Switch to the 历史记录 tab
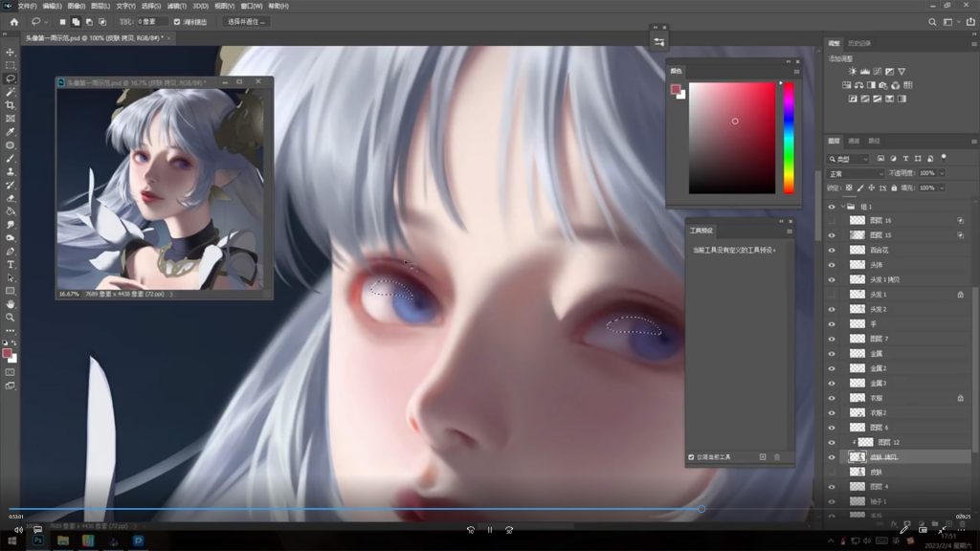The width and height of the screenshot is (980, 551). (859, 43)
